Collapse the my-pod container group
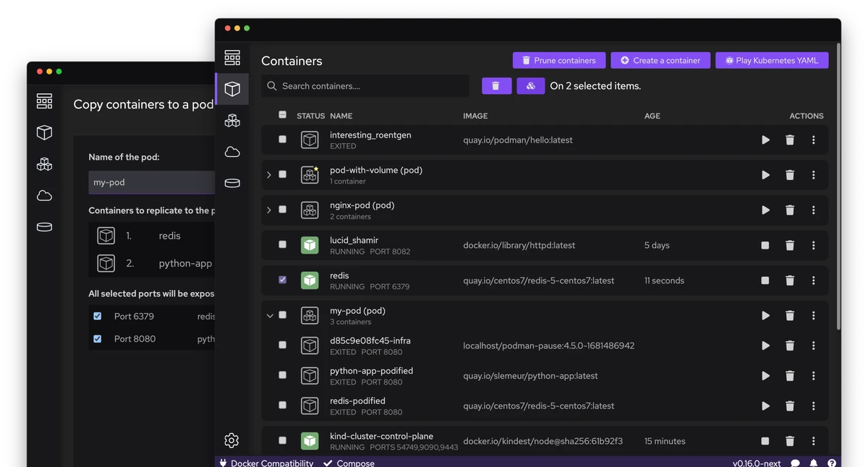Screen dimensions: 868x467 268,315
